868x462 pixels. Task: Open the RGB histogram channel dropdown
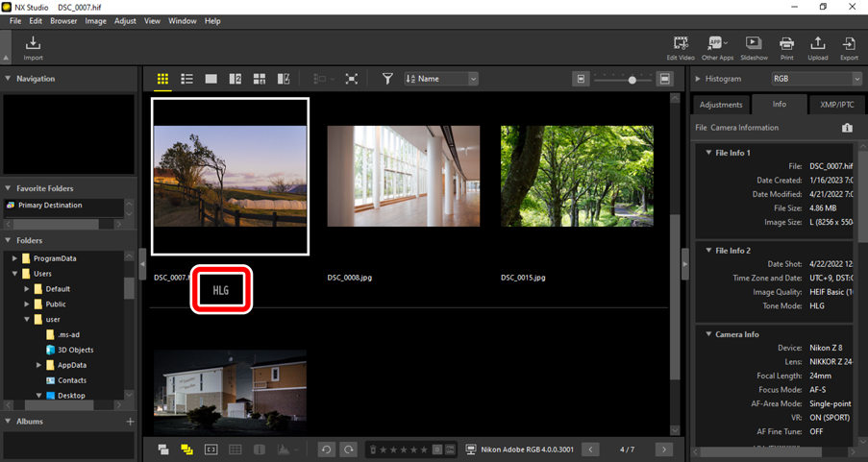(x=817, y=79)
